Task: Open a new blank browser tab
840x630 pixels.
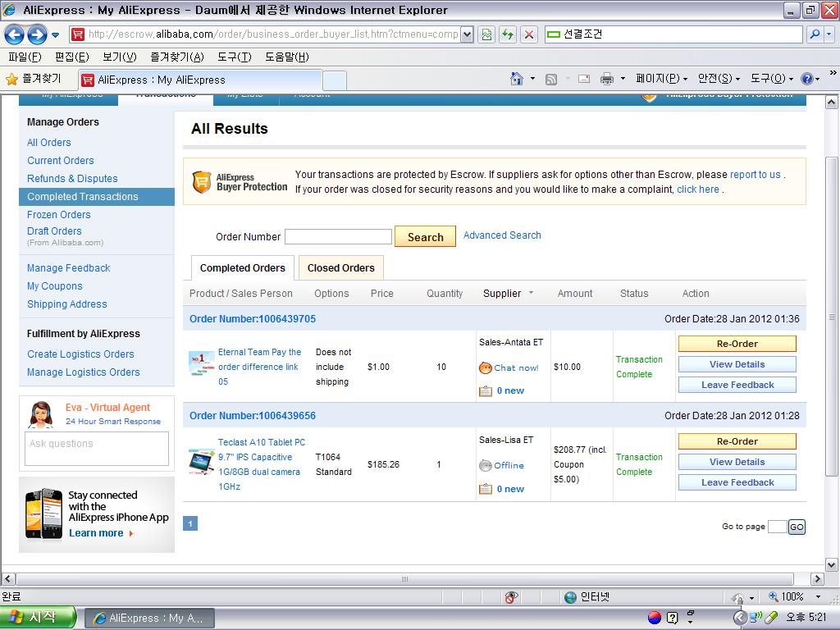Action: (x=335, y=80)
